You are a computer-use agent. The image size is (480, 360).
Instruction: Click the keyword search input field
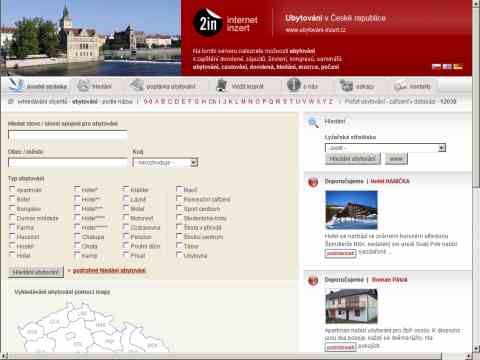(68, 135)
